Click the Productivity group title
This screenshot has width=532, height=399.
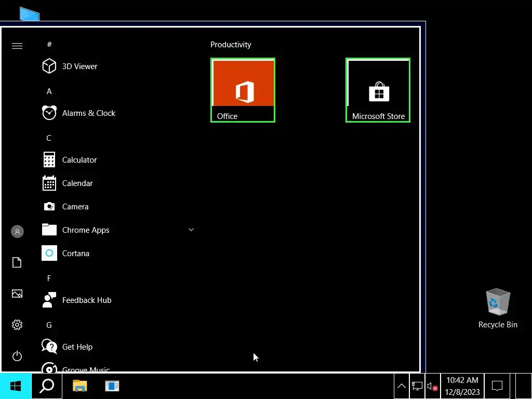pos(231,45)
